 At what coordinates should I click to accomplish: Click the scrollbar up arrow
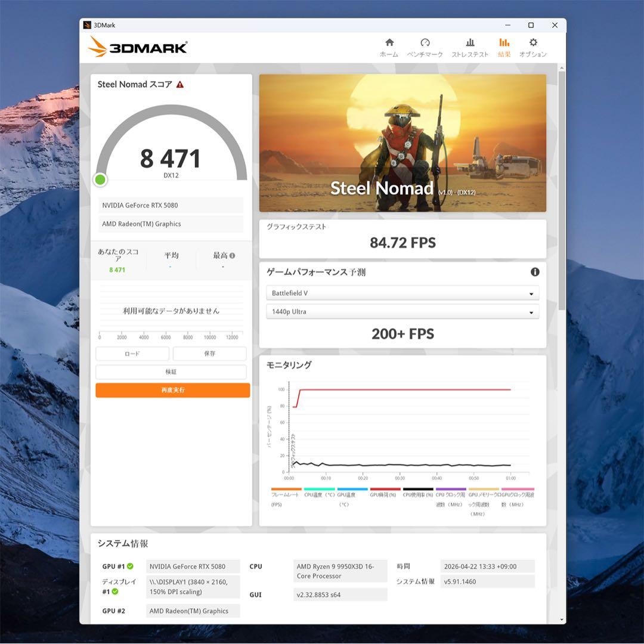click(562, 68)
